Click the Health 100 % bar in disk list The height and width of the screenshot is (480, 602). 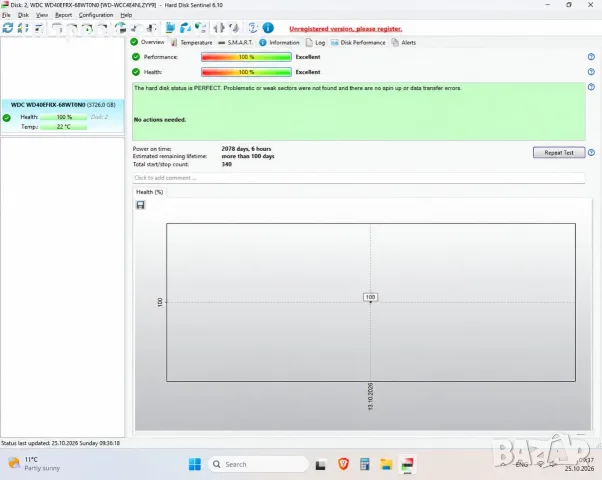(64, 117)
